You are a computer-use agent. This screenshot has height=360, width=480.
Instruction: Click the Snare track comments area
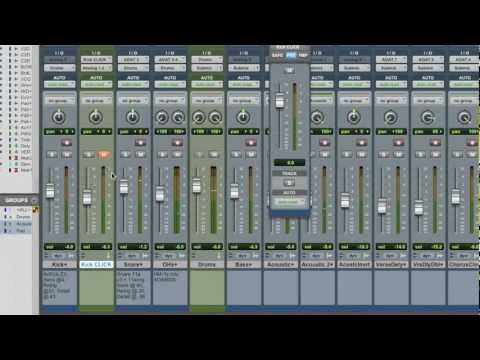point(133,287)
